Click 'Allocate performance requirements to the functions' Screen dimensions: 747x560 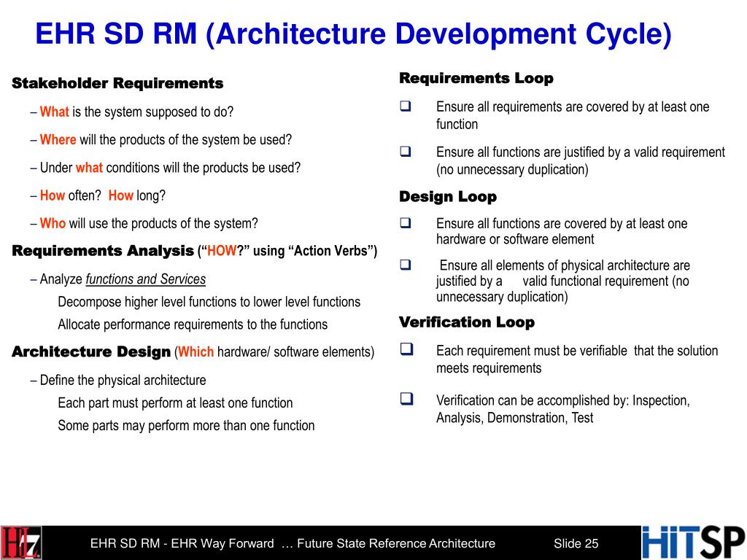[x=193, y=324]
